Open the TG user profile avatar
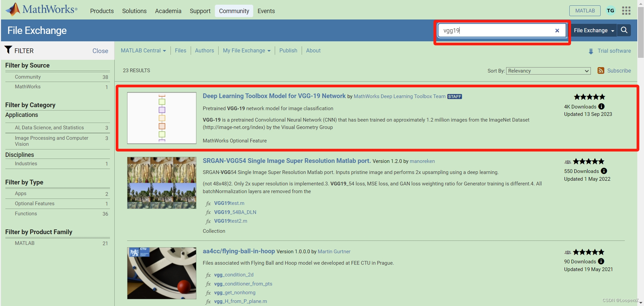The width and height of the screenshot is (644, 306). coord(610,11)
